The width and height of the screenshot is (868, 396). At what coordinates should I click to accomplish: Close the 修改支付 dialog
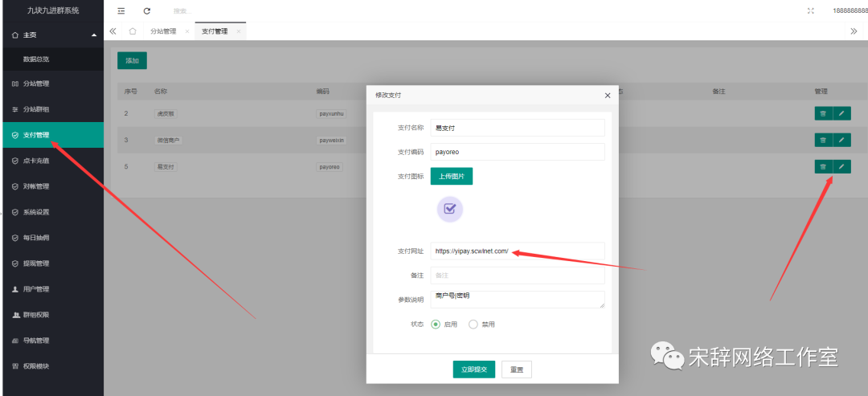pos(608,95)
